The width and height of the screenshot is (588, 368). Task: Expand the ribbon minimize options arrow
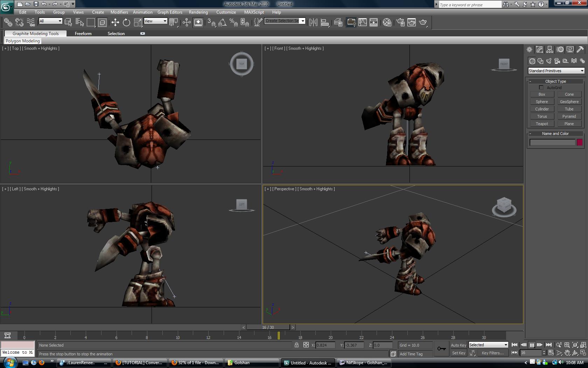[x=142, y=34]
